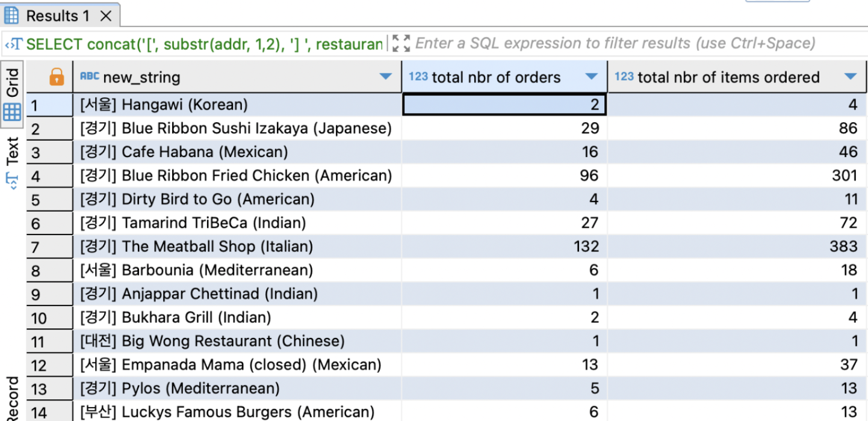Viewport: 868px width, 421px height.
Task: Select orders value 132
Action: click(x=504, y=247)
